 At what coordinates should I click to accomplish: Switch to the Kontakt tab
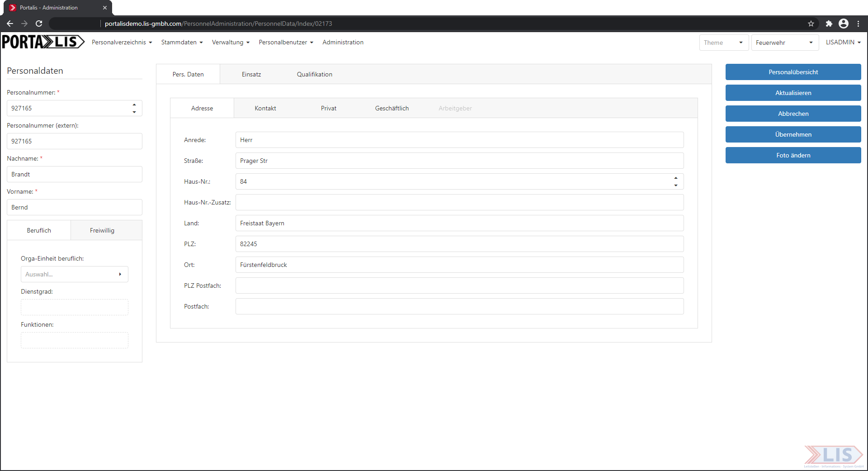click(x=265, y=108)
